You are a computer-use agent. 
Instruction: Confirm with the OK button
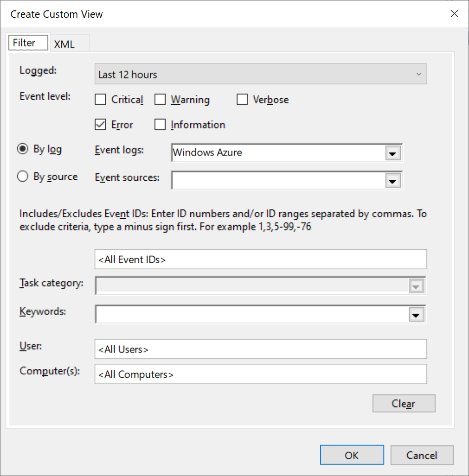click(352, 455)
